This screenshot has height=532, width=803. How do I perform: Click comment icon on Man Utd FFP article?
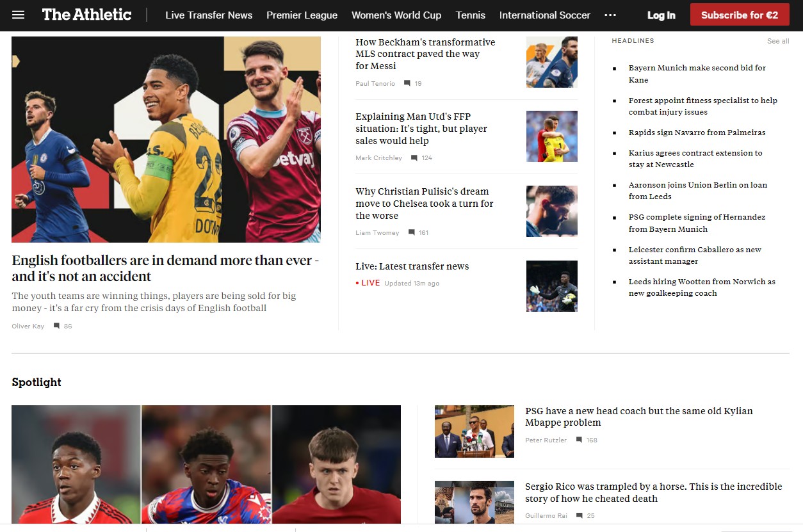[414, 158]
